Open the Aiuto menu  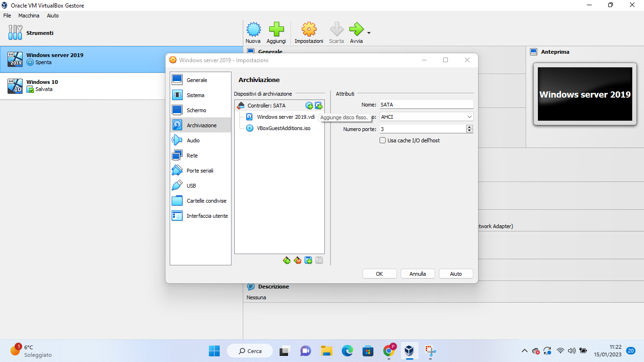[x=53, y=16]
